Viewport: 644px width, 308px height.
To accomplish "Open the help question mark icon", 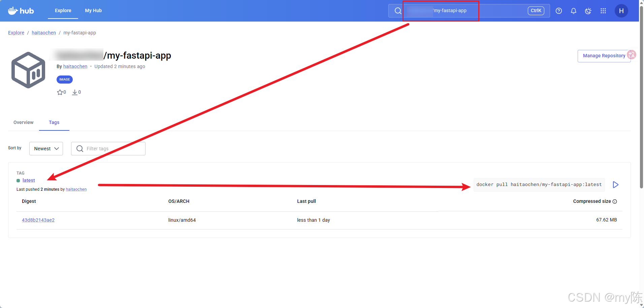I will point(559,11).
